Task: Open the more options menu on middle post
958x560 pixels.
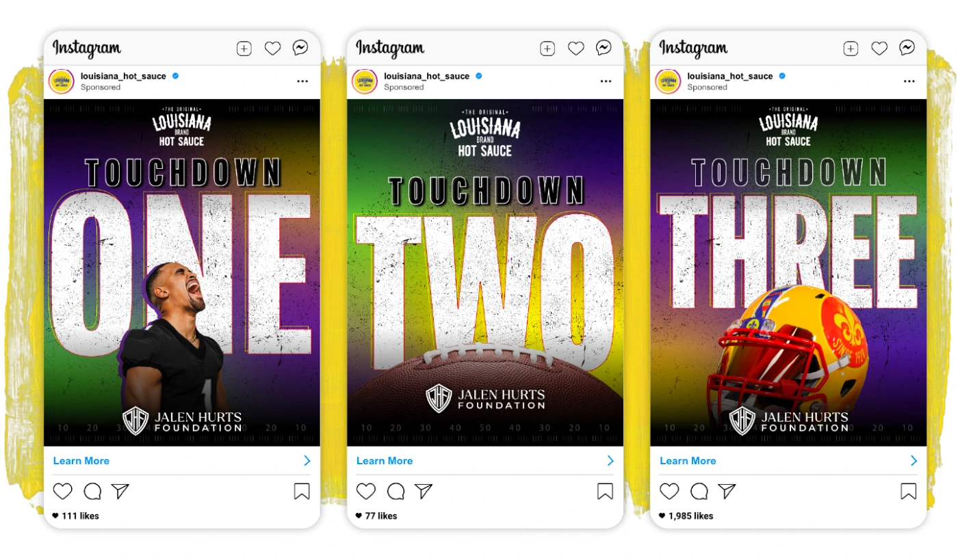Action: [606, 81]
